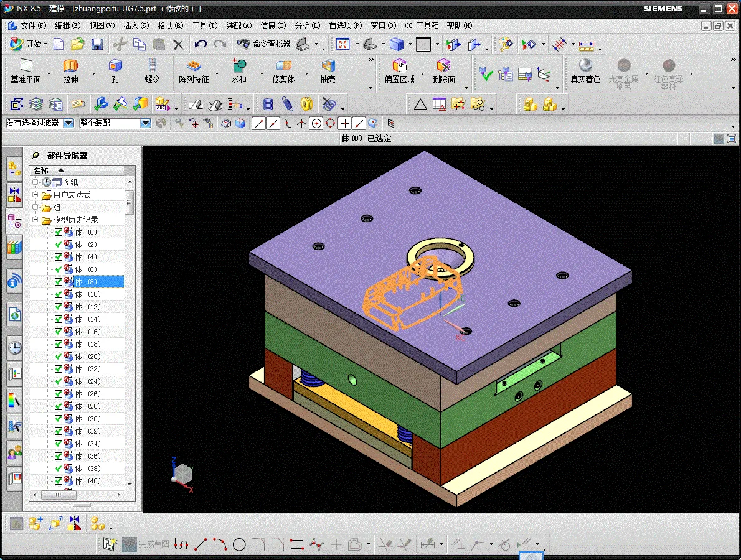The width and height of the screenshot is (741, 560).
Task: Click the Thread (螺纹) tool
Action: [152, 72]
